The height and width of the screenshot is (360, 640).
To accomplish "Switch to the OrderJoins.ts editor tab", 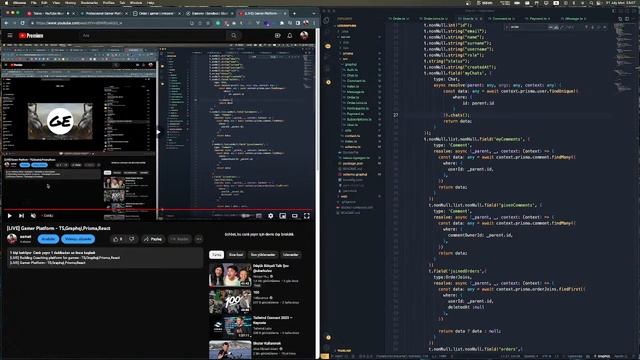I will (x=434, y=19).
